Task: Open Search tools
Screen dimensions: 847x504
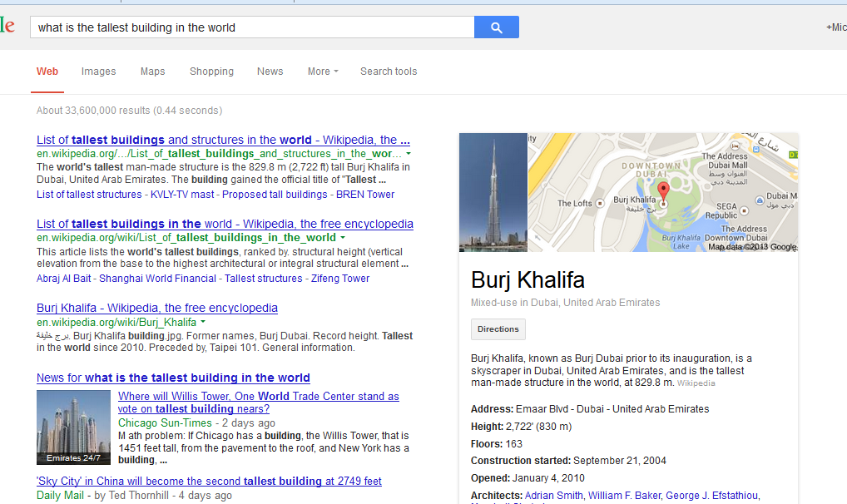Action: [x=389, y=72]
